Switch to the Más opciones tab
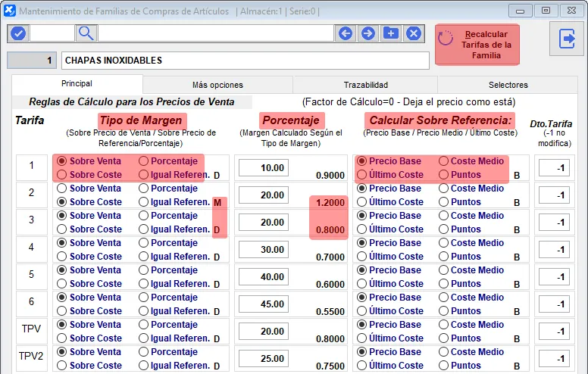 217,85
